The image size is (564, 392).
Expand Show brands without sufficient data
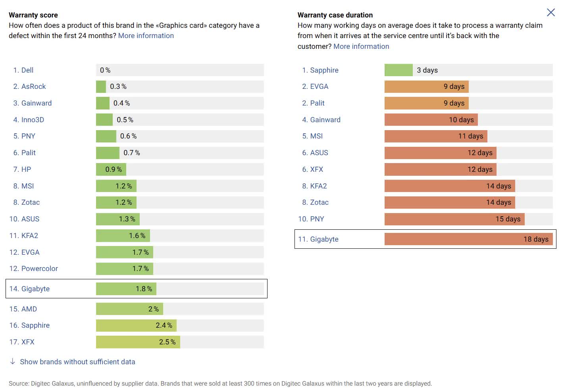coord(77,362)
